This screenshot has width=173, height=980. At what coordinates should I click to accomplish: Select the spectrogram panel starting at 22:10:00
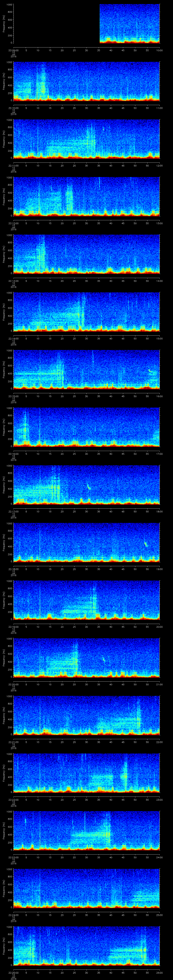tap(86, 81)
